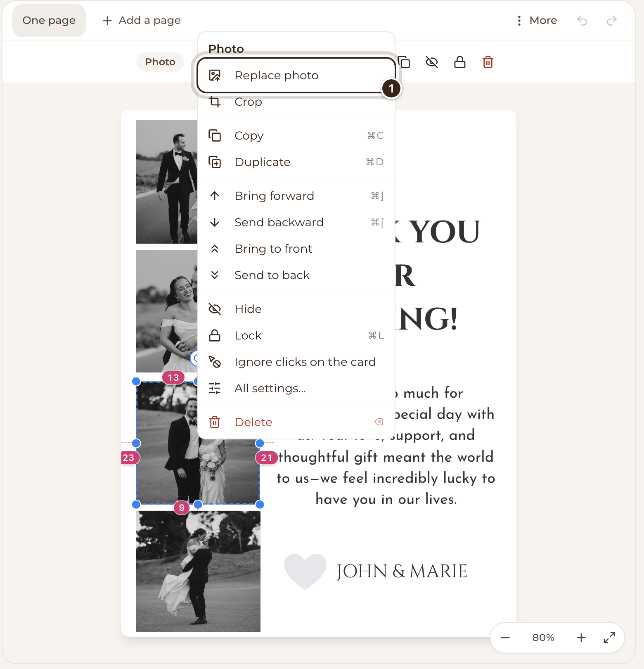Select Crop from the Photo menu
Screen dimensions: 644x669
[x=296, y=102]
